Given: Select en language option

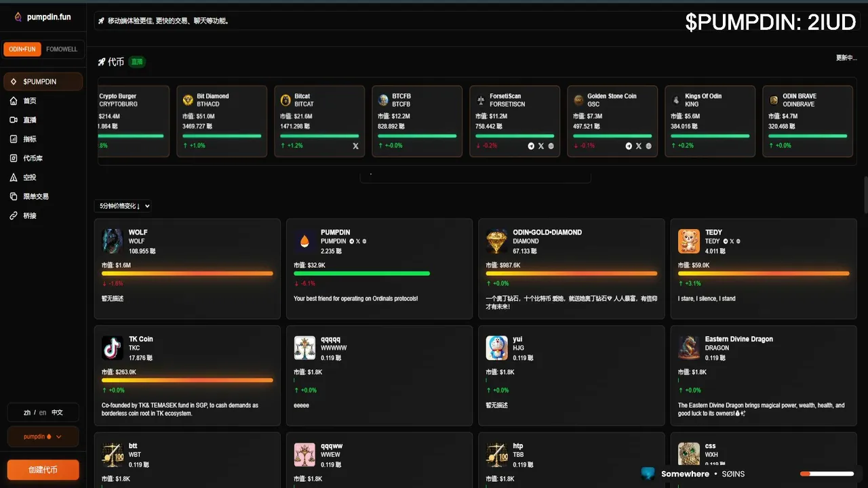Looking at the screenshot, I should 43,412.
